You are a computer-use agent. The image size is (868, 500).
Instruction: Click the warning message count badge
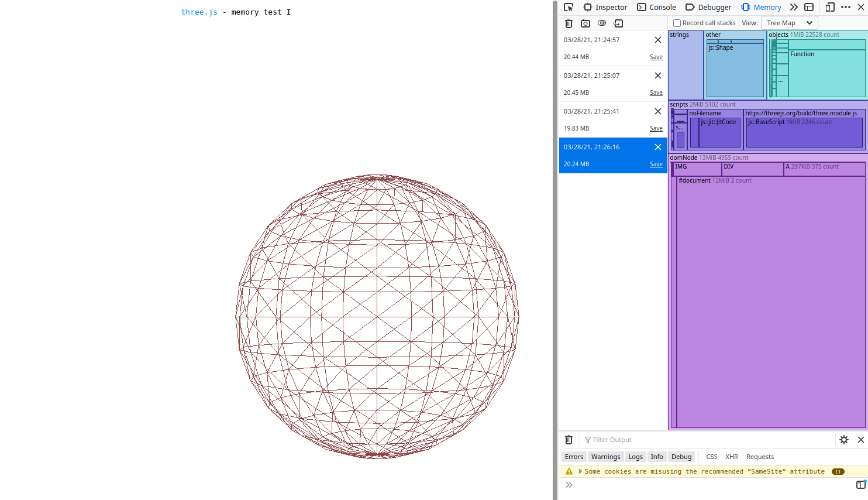[x=838, y=471]
